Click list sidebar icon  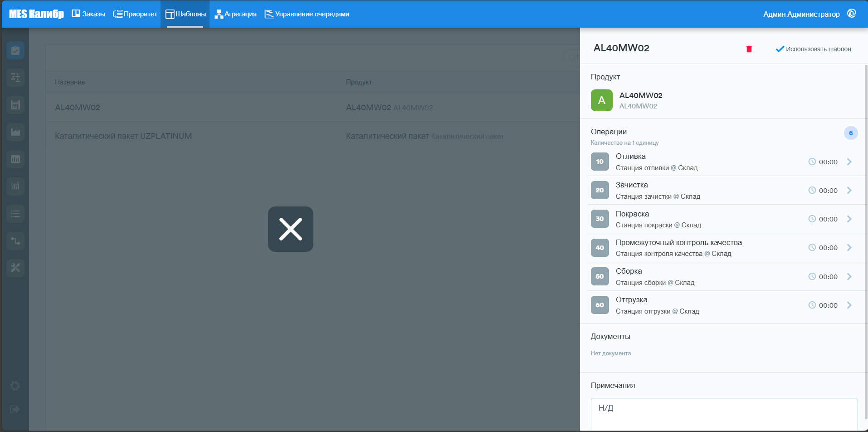point(15,213)
